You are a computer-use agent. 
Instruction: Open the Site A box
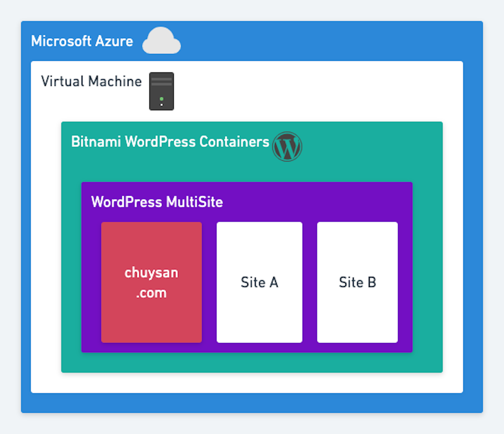point(259,282)
